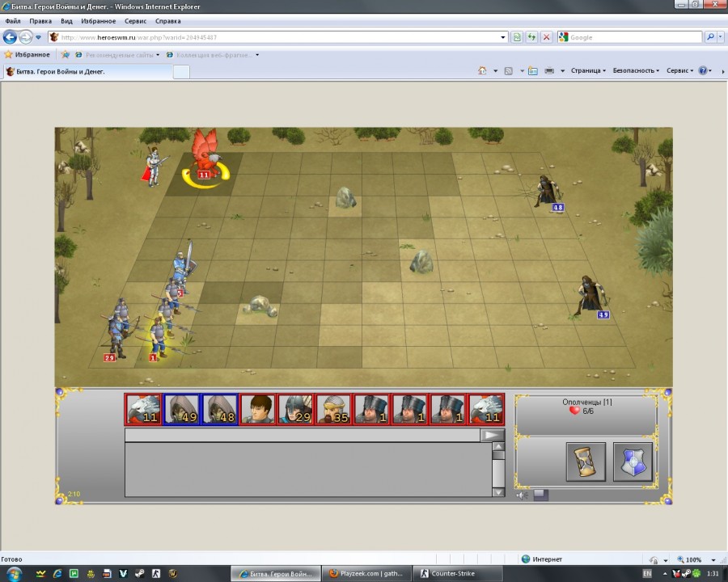The width and height of the screenshot is (728, 582).
Task: Open the Коллекция веб-фрагментов link
Action: tap(213, 55)
